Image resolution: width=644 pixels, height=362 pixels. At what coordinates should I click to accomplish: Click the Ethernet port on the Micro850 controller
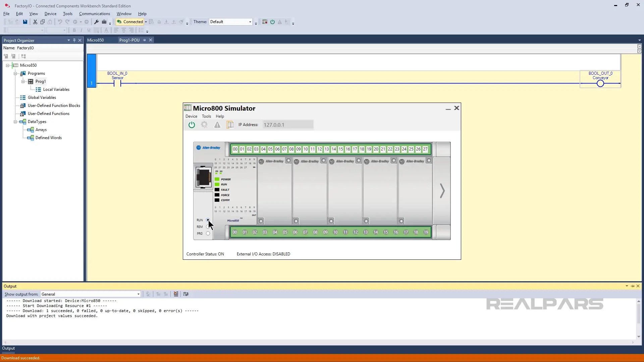click(203, 177)
